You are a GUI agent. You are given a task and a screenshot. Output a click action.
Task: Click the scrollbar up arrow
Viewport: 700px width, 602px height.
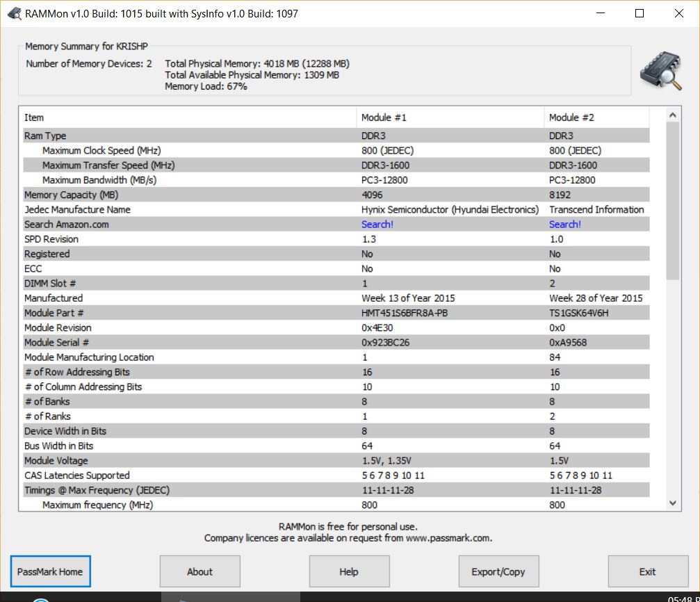(673, 115)
